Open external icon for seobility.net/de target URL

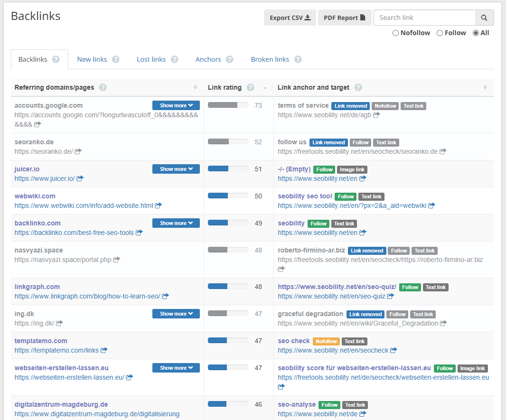(363, 413)
